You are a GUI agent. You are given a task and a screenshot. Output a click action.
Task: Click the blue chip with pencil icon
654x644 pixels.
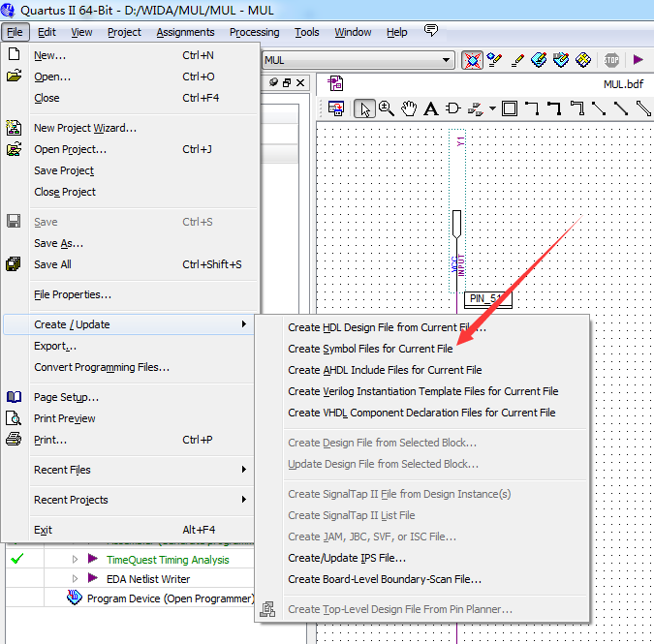point(539,60)
